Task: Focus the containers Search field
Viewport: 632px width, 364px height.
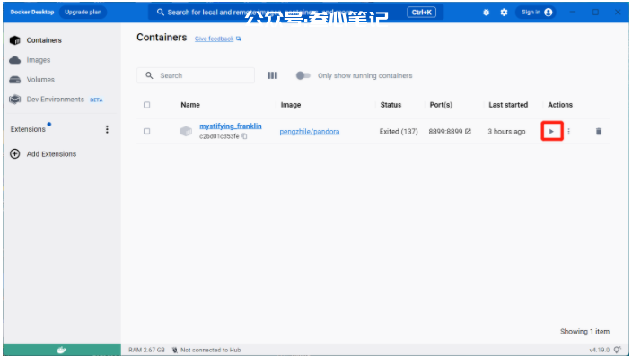Action: [x=196, y=75]
